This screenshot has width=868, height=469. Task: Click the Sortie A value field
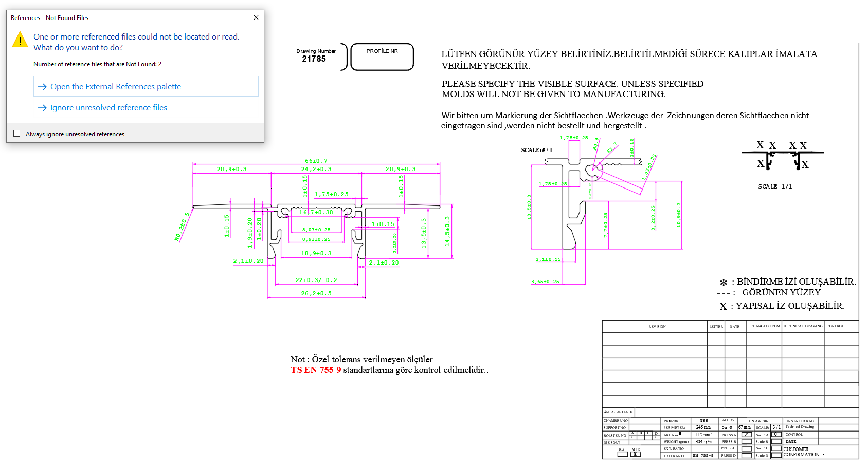(x=776, y=435)
